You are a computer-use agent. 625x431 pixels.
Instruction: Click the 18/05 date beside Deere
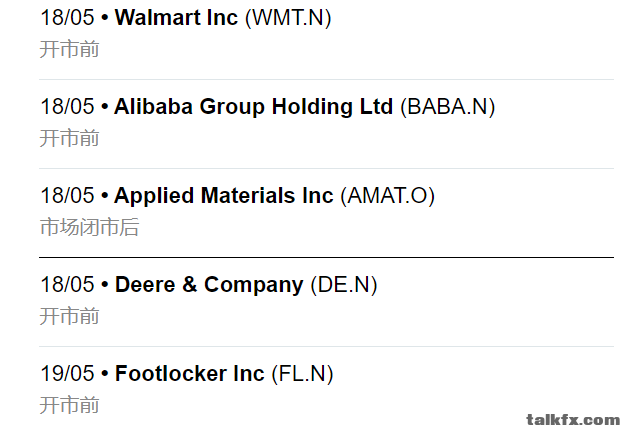tap(67, 284)
